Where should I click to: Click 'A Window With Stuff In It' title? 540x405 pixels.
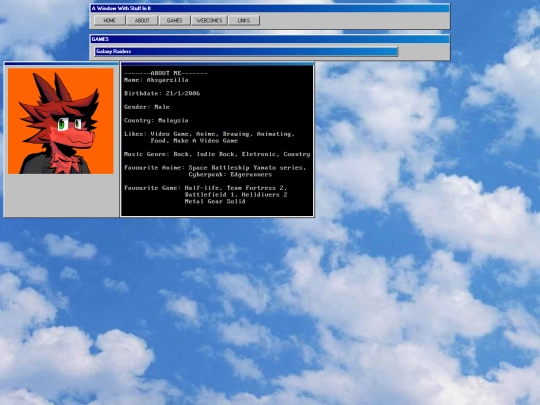(122, 8)
